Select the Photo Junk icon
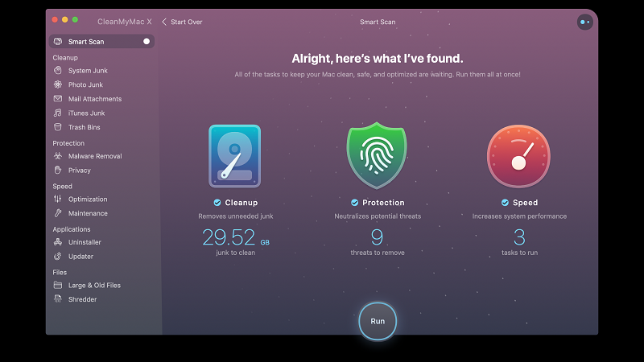 tap(58, 84)
